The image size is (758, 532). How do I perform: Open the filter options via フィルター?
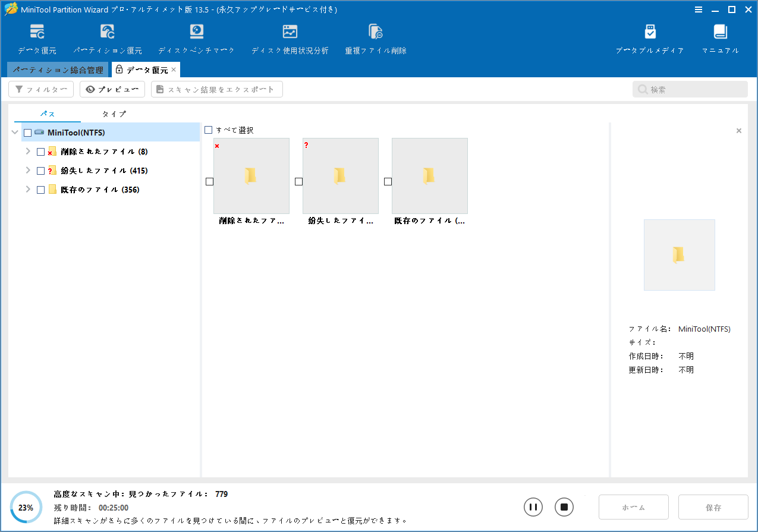point(40,89)
